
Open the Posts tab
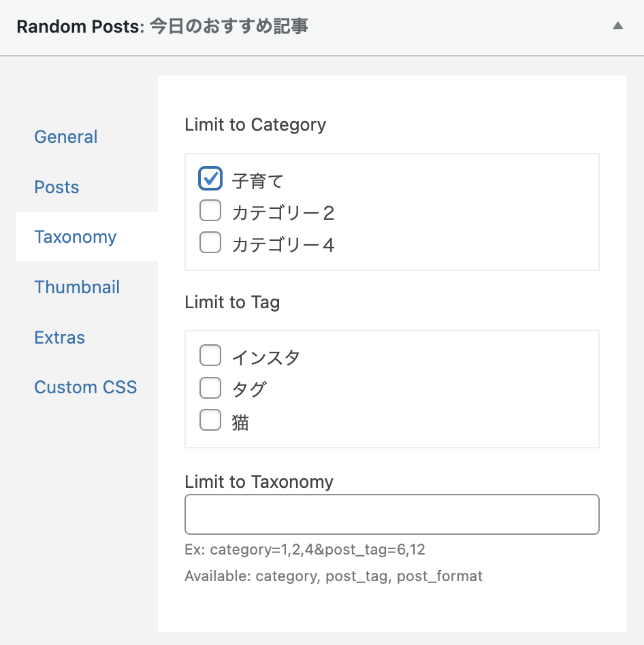(57, 187)
